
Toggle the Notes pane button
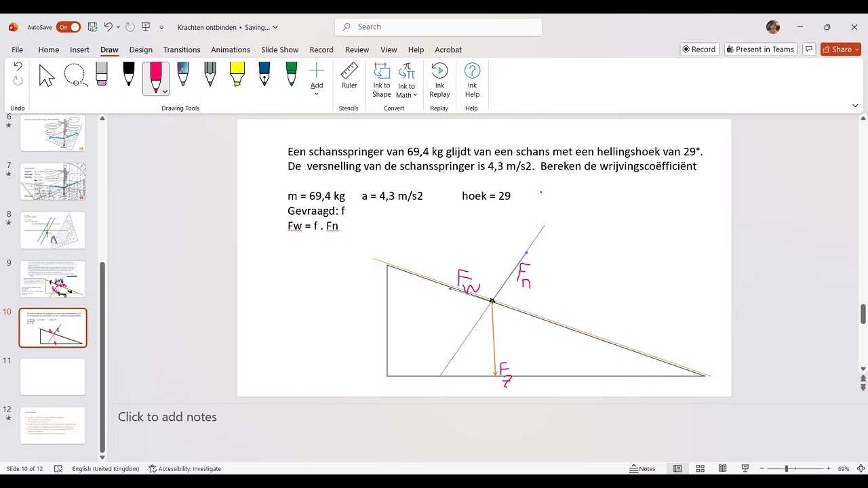[642, 468]
